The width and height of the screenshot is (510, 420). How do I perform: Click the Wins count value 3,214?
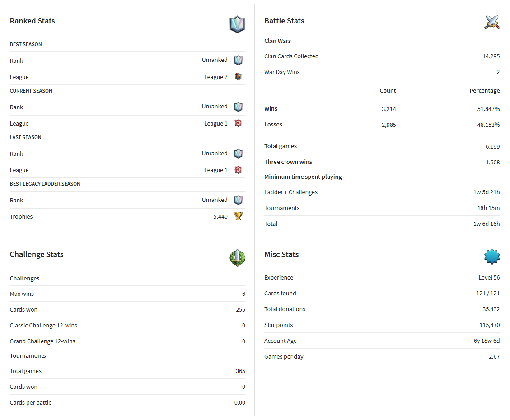[388, 109]
